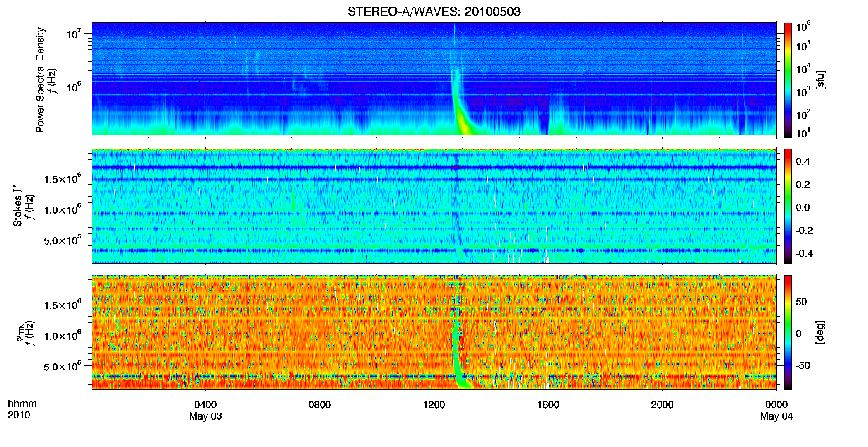Click the "0000" time tick label
This screenshot has width=868, height=447.
776,404
